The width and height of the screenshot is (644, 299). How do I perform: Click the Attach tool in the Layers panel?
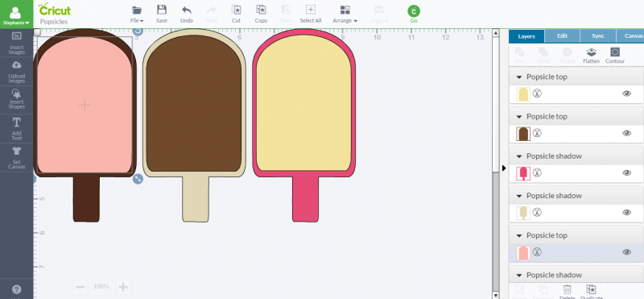568,56
